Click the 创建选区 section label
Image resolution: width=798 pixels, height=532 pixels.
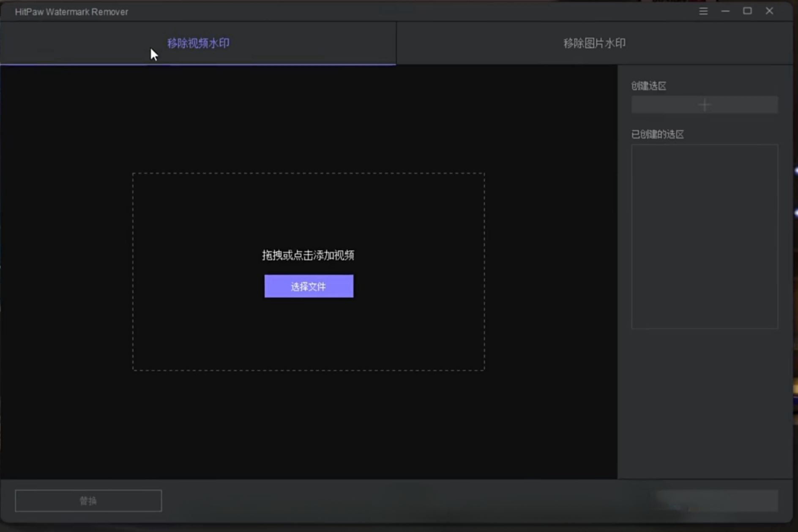click(649, 86)
